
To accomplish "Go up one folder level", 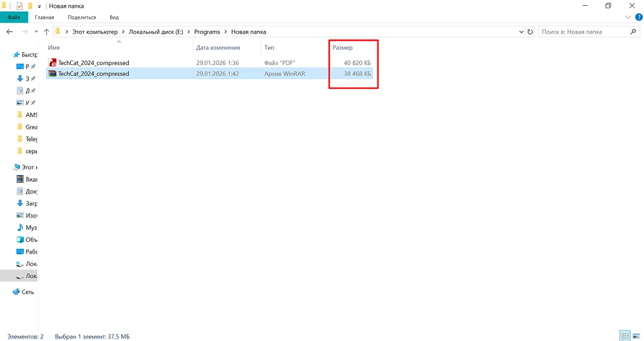I will [x=47, y=32].
